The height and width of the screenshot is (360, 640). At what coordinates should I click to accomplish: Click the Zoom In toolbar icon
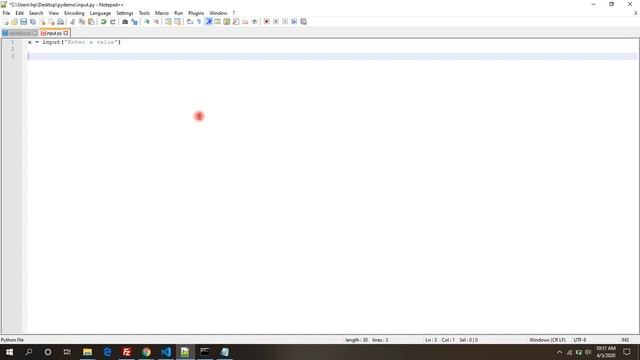tap(147, 22)
